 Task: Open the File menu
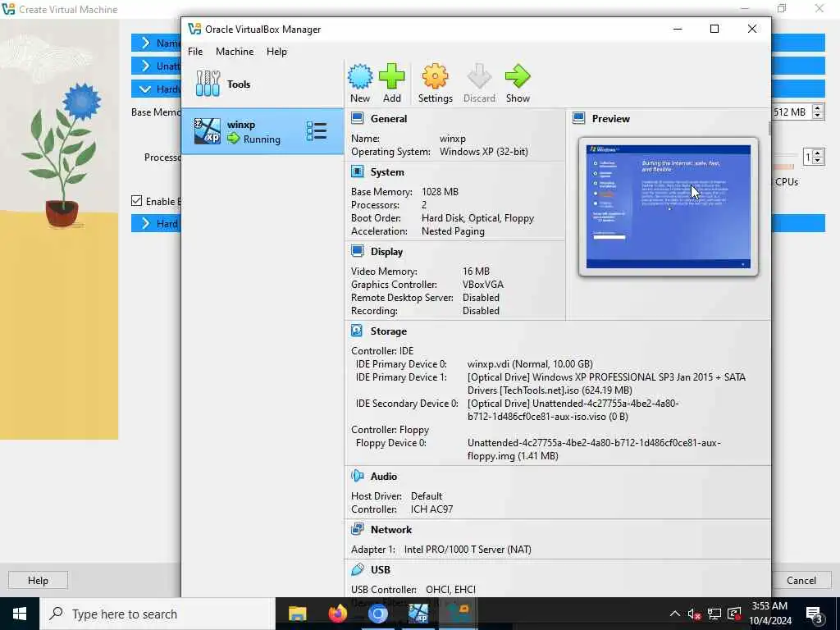click(x=195, y=52)
